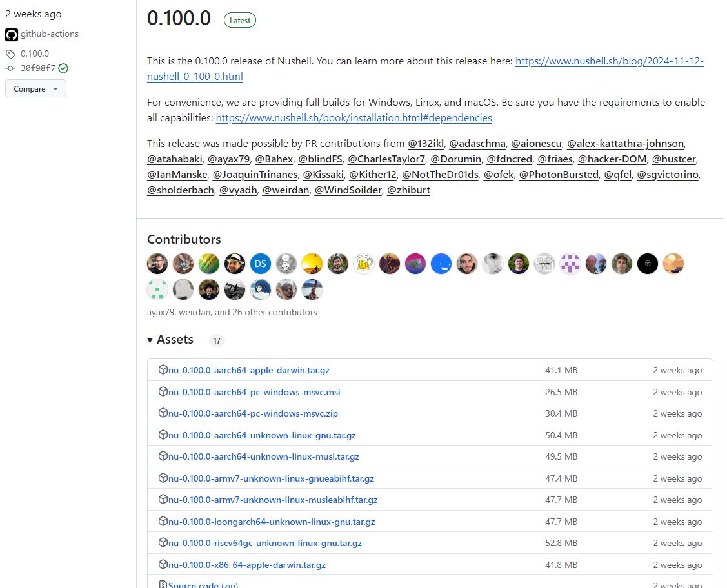Click the @132ikl contributor mention

pos(426,144)
